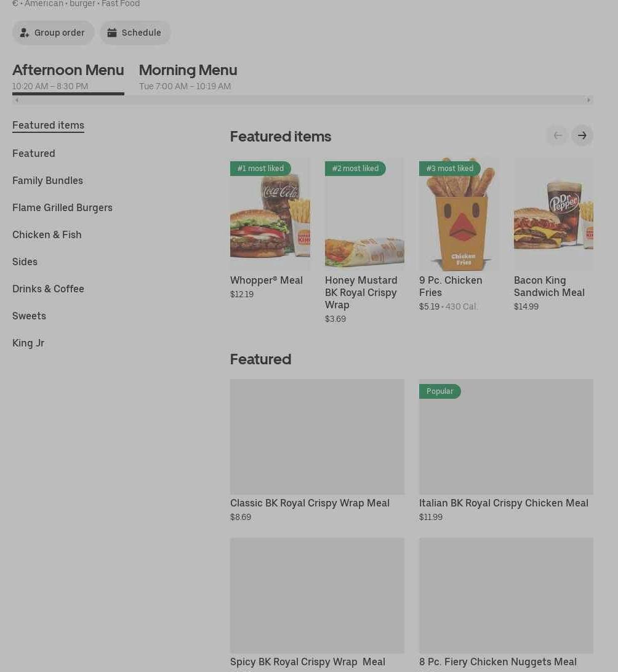Click Classic BK Royal Crispy Wrap Meal title
The height and width of the screenshot is (672, 618).
[x=310, y=503]
